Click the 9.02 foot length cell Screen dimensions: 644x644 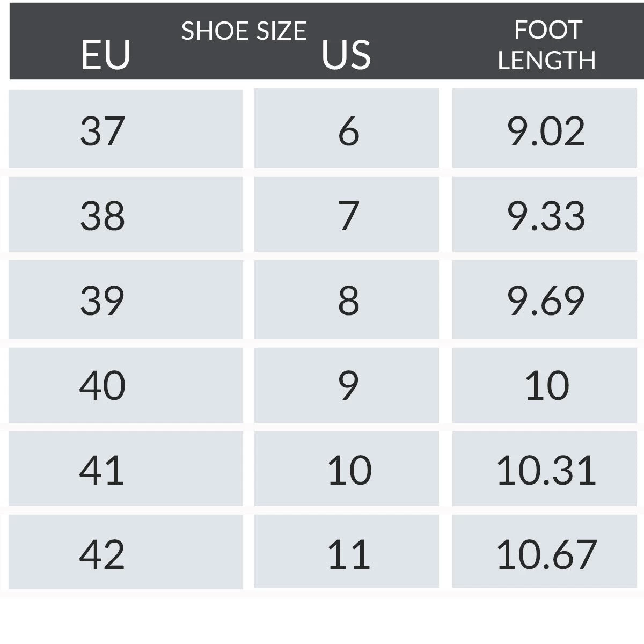[545, 129]
